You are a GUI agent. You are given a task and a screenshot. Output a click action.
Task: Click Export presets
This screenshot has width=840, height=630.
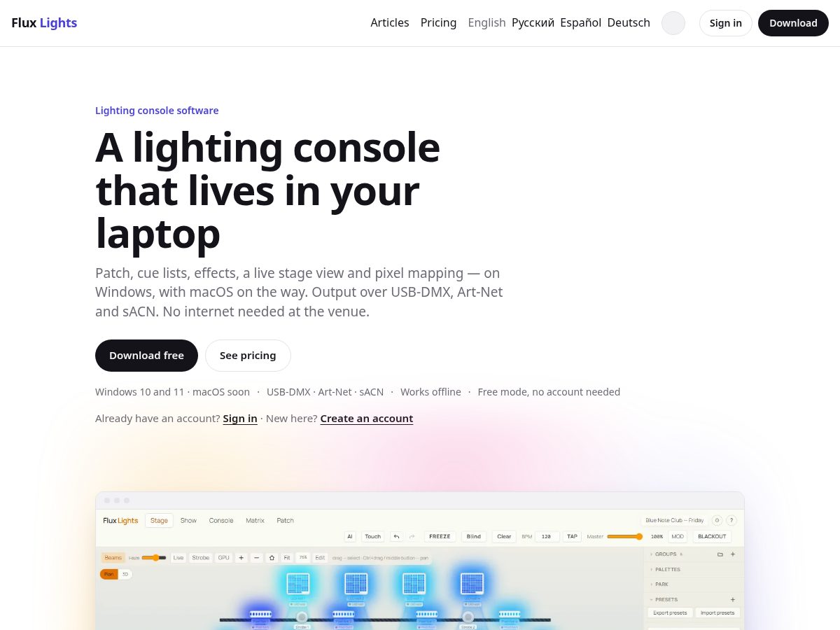[x=670, y=612]
